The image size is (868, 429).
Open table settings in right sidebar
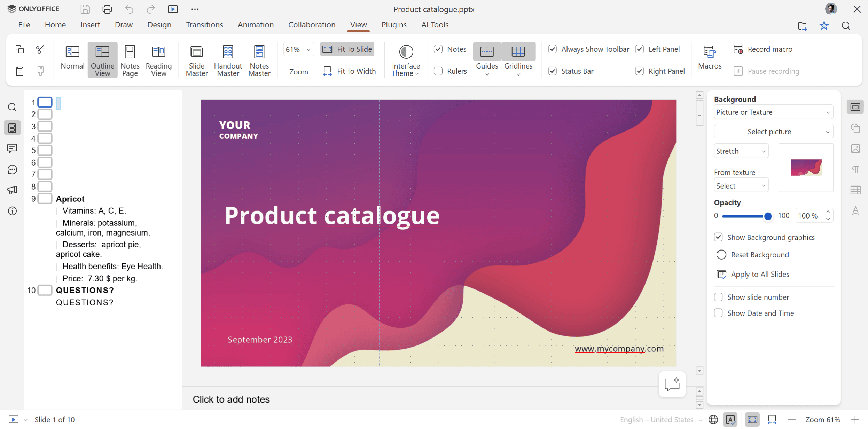pyautogui.click(x=855, y=190)
